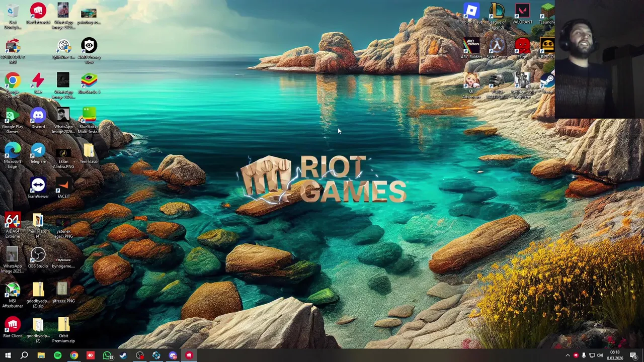644x362 pixels.
Task: Open File Explorer from the taskbar
Action: [x=41, y=355]
